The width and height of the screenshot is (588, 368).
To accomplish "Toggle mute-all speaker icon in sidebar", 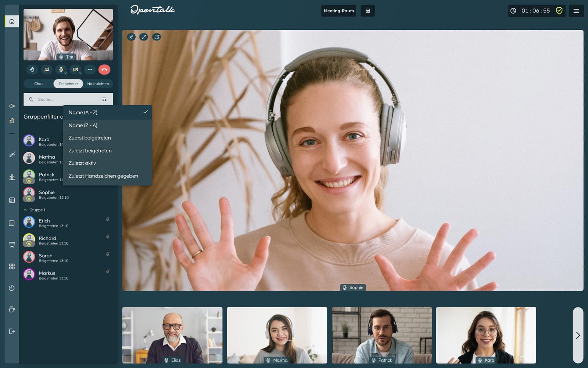I will 12,106.
